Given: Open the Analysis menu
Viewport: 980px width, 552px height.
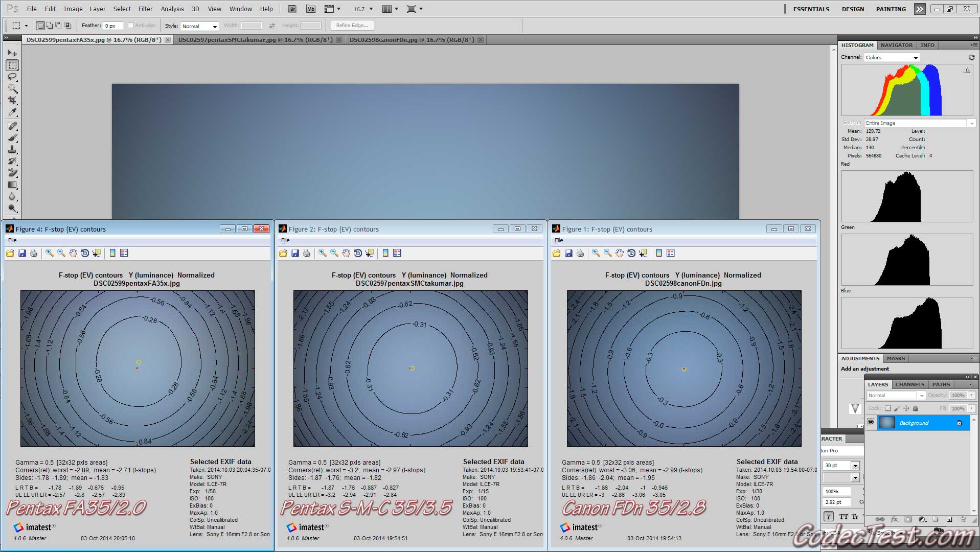Looking at the screenshot, I should [x=172, y=9].
